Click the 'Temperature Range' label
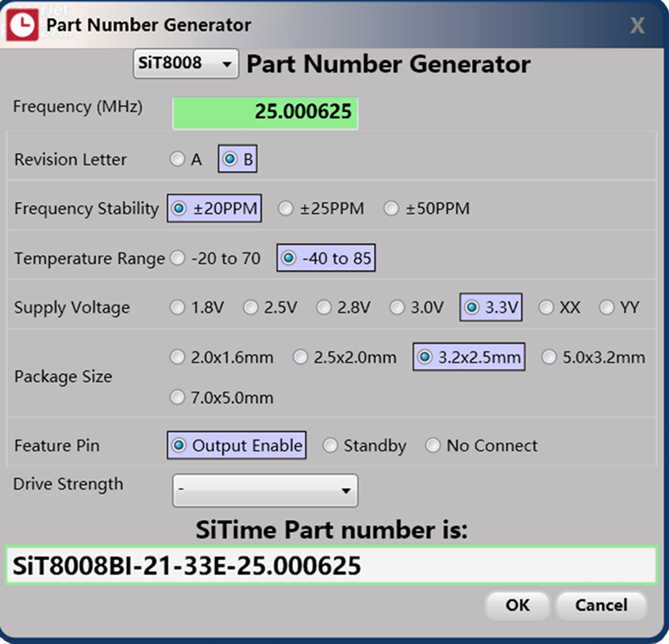Screen dimensions: 669x644 [90, 259]
